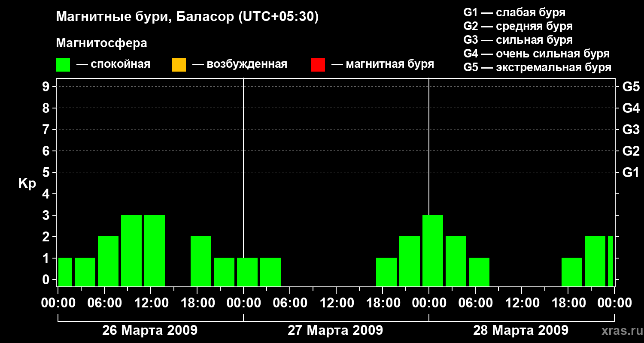Click the red 'магнитная буря' legend swatch
The width and height of the screenshot is (644, 343).
pyautogui.click(x=318, y=65)
